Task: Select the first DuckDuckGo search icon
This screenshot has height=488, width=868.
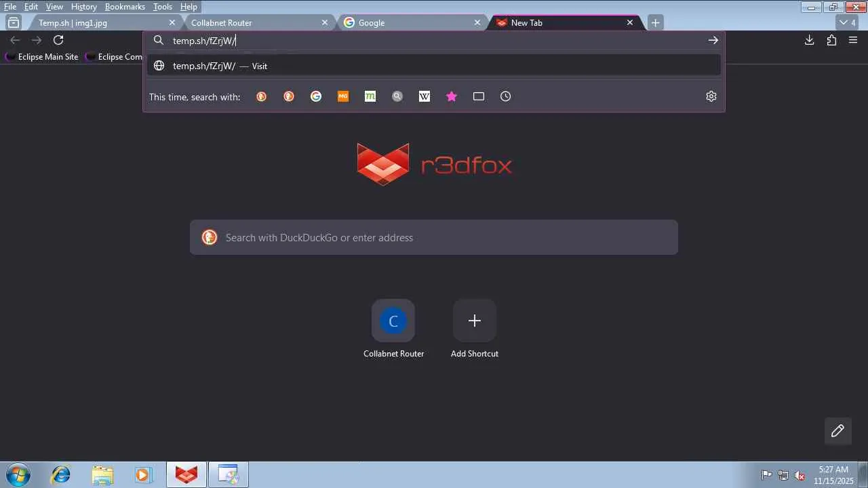Action: [262, 96]
